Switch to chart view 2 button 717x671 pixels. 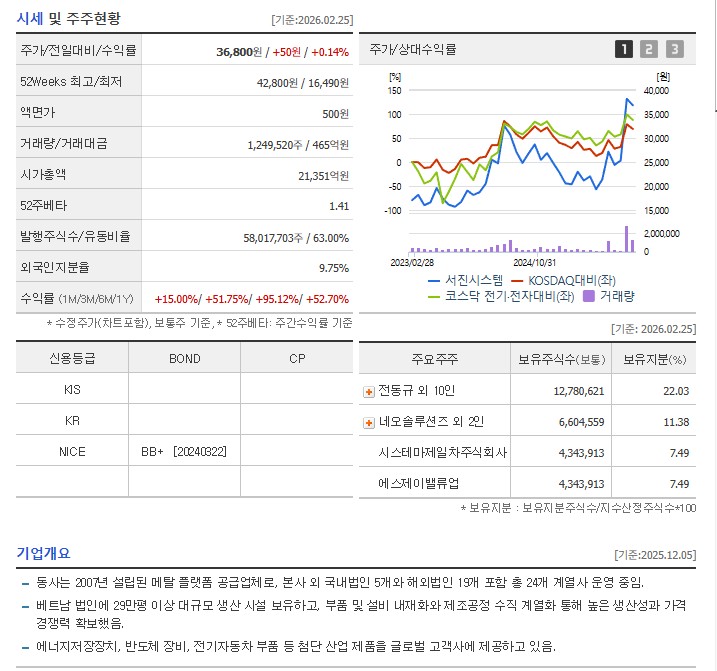[648, 49]
